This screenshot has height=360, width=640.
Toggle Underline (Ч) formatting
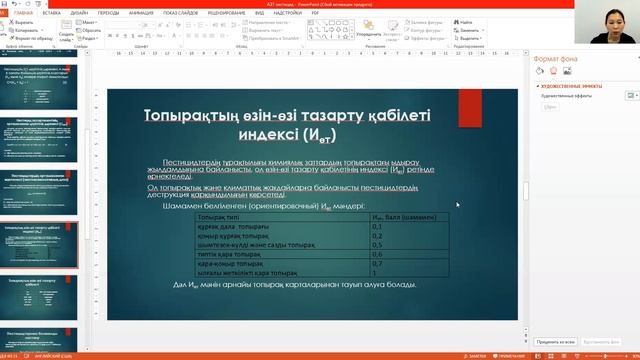coord(125,36)
